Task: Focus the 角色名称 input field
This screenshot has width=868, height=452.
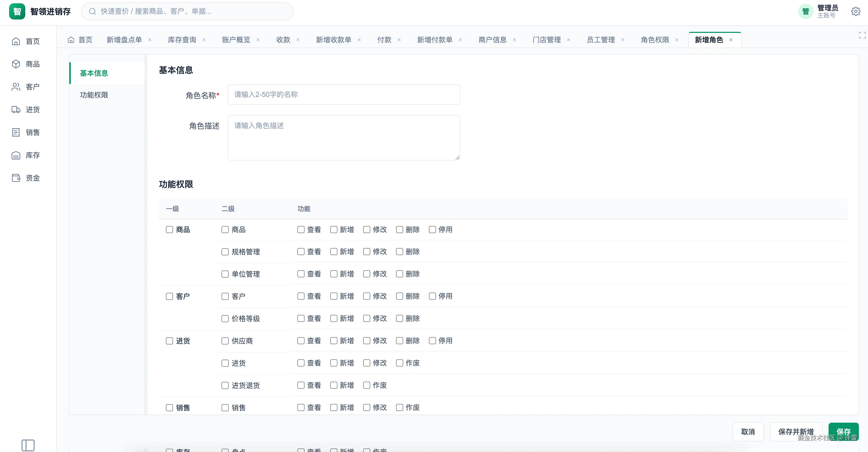Action: (344, 95)
